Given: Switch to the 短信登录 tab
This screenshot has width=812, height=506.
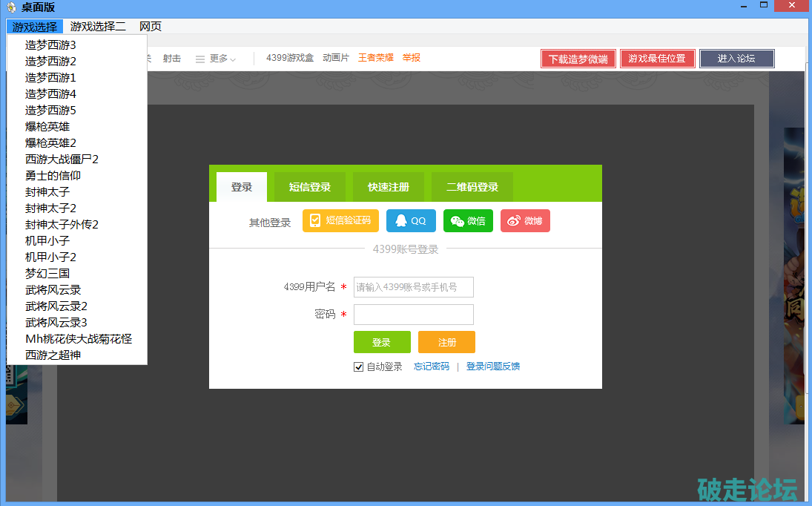Looking at the screenshot, I should (x=310, y=188).
